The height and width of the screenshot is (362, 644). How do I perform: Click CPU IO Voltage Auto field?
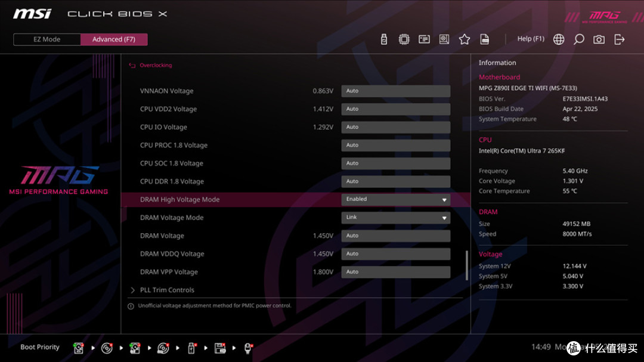tap(395, 127)
